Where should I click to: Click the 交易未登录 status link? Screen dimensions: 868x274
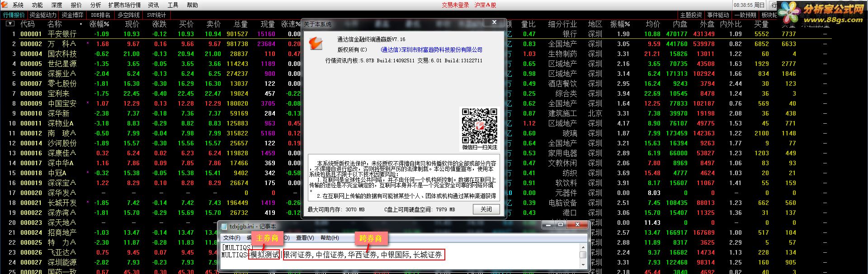tap(455, 5)
